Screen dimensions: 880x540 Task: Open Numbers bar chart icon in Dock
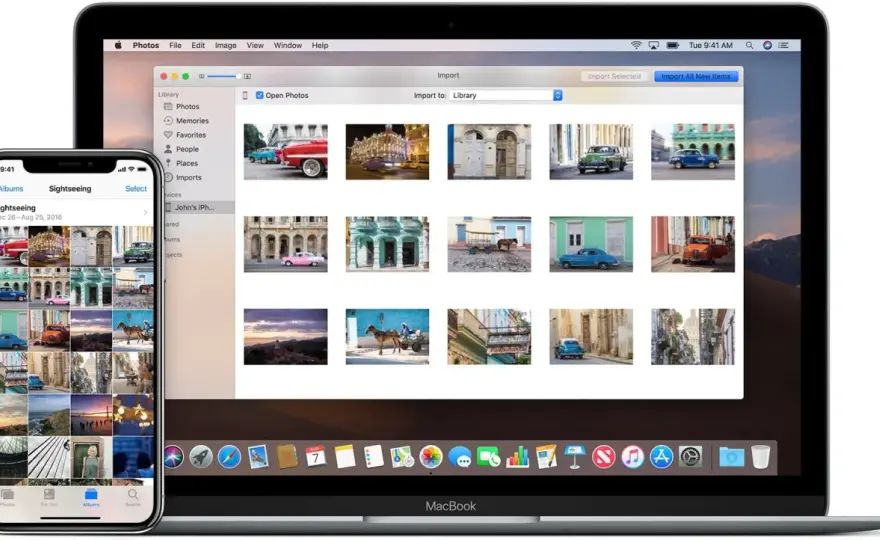tap(517, 457)
